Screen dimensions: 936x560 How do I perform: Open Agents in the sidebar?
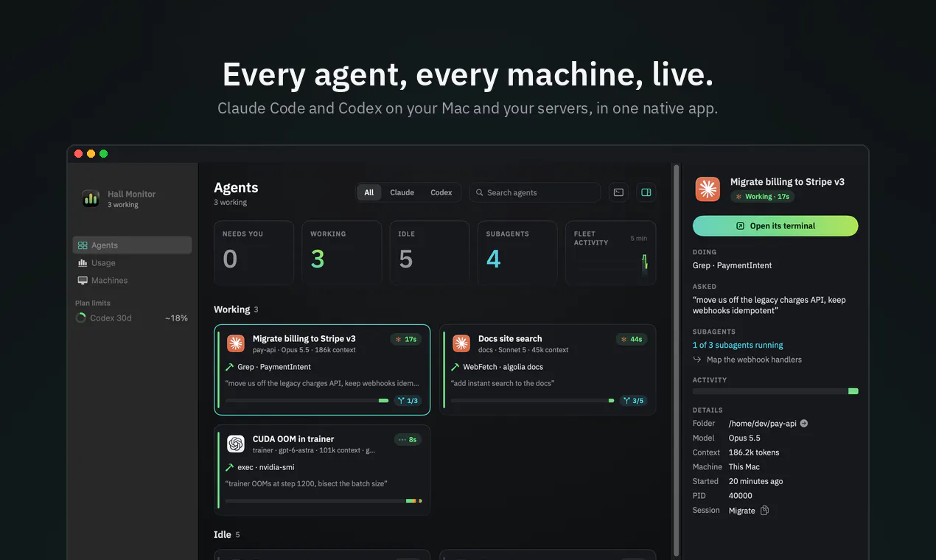click(x=132, y=245)
